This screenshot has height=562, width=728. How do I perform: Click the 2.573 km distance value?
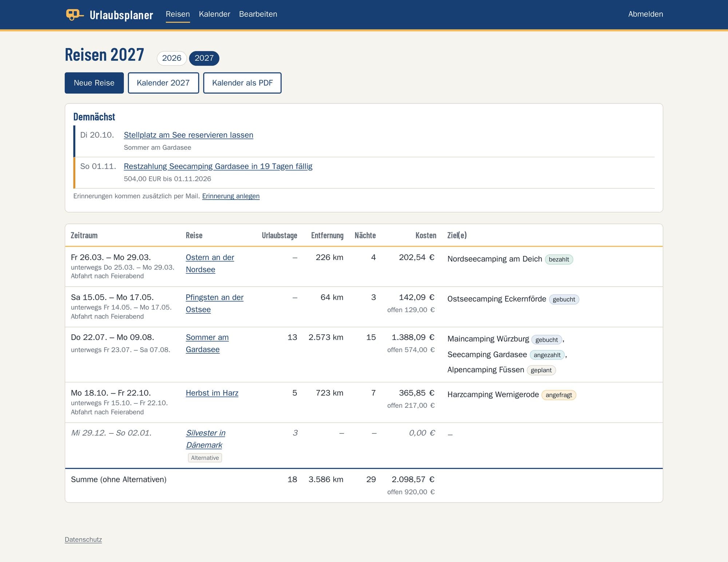(x=326, y=338)
